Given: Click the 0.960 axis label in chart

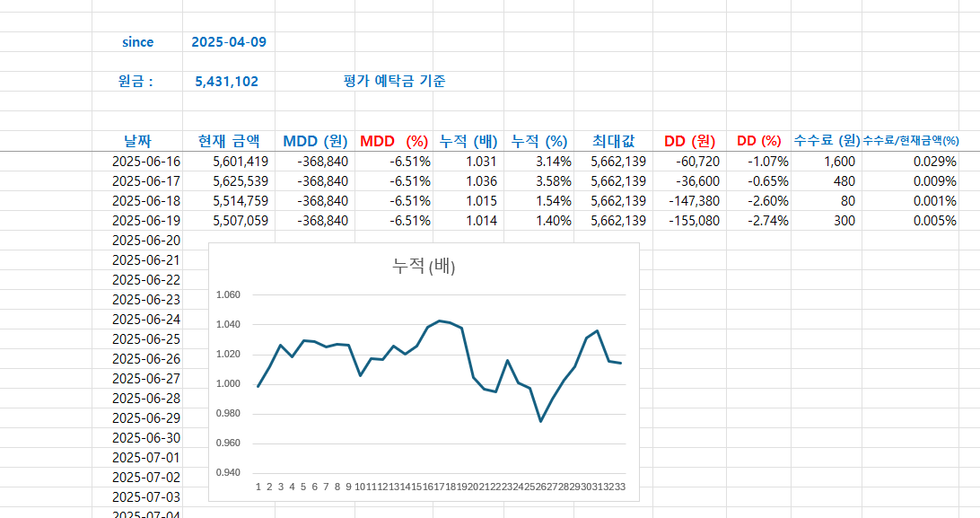Looking at the screenshot, I should coord(228,443).
